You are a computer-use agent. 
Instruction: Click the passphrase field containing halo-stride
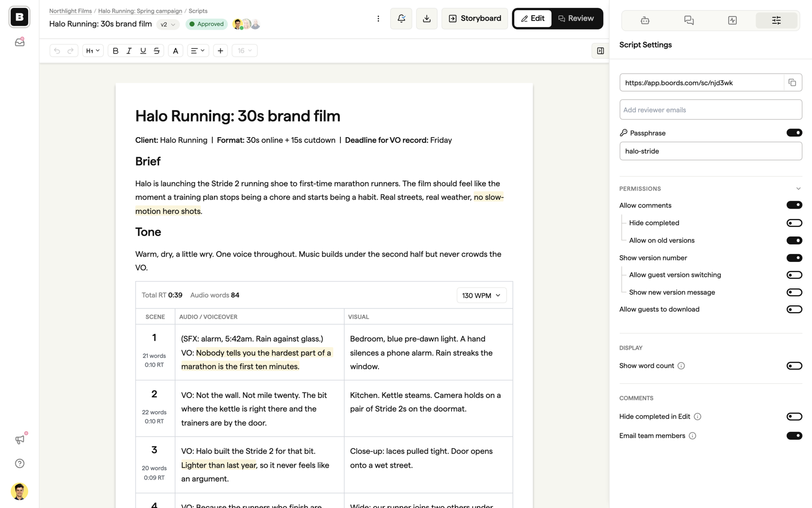(710, 151)
